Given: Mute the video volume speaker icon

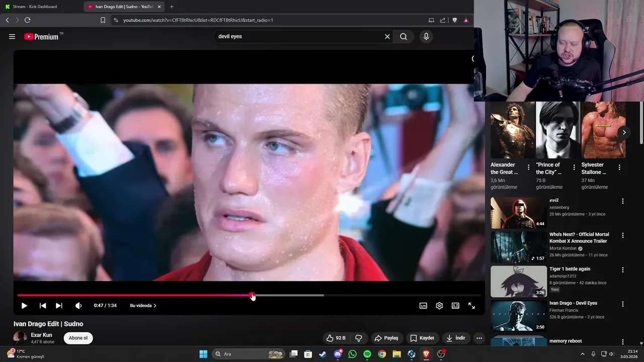Looking at the screenshot, I should (78, 306).
